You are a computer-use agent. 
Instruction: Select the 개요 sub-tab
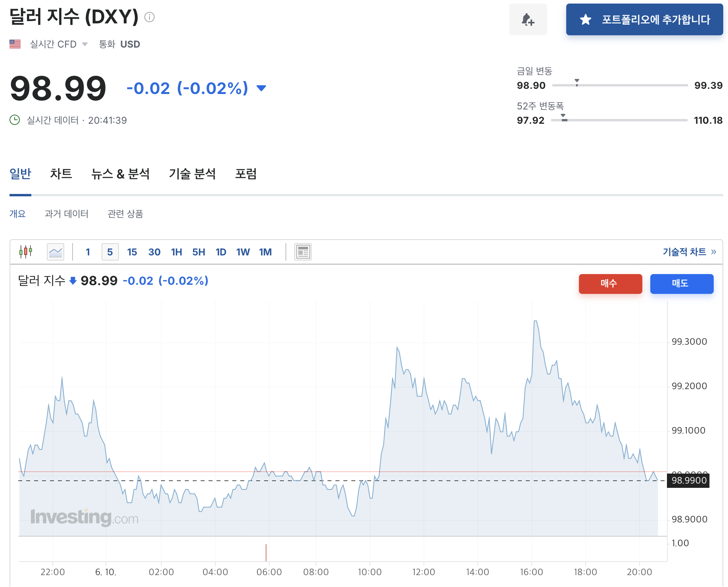click(17, 214)
